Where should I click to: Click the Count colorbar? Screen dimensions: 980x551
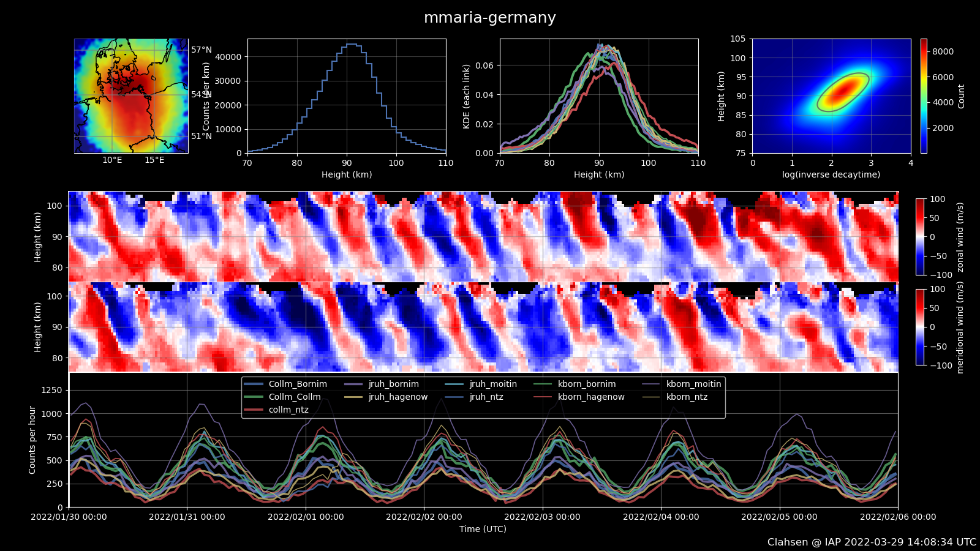(924, 96)
